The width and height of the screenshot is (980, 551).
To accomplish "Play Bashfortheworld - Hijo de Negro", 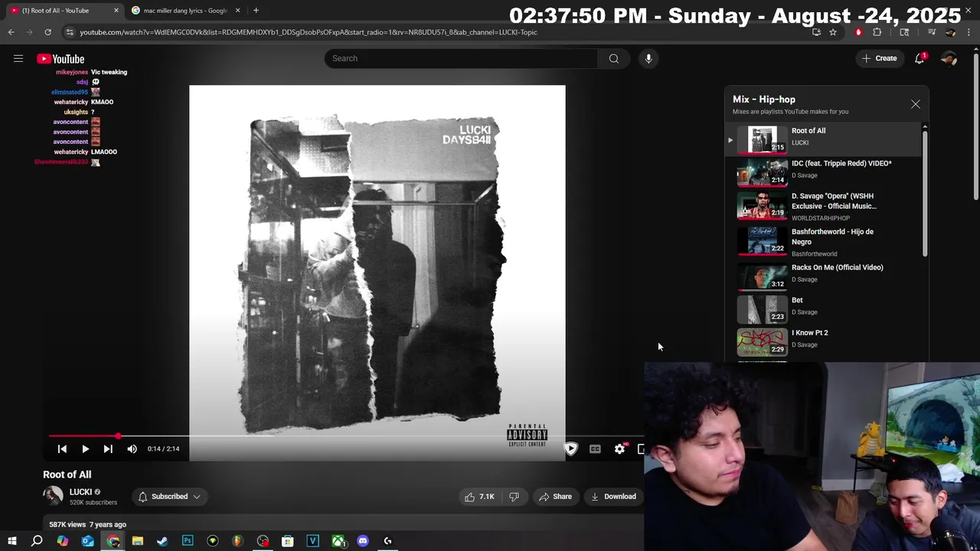I will [x=824, y=242].
